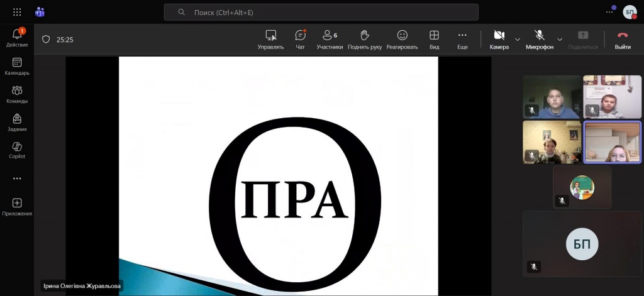Viewport: 644px width, 296px height.
Task: Show the Participants list
Action: pyautogui.click(x=330, y=39)
